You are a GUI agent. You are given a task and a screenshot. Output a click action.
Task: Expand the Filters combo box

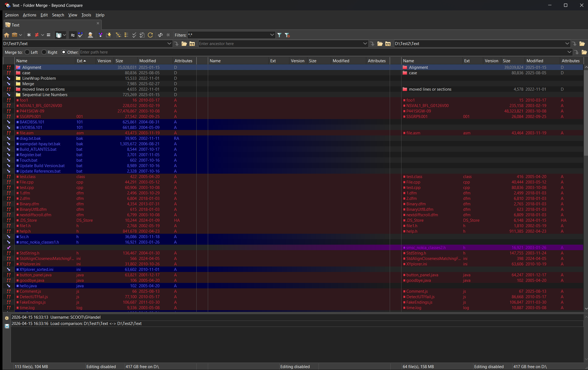click(272, 35)
